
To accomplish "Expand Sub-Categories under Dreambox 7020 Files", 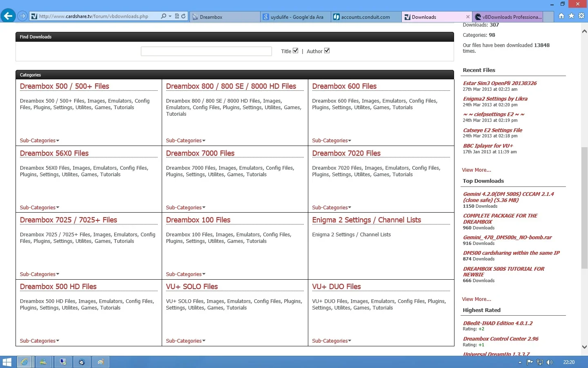I will 332,208.
